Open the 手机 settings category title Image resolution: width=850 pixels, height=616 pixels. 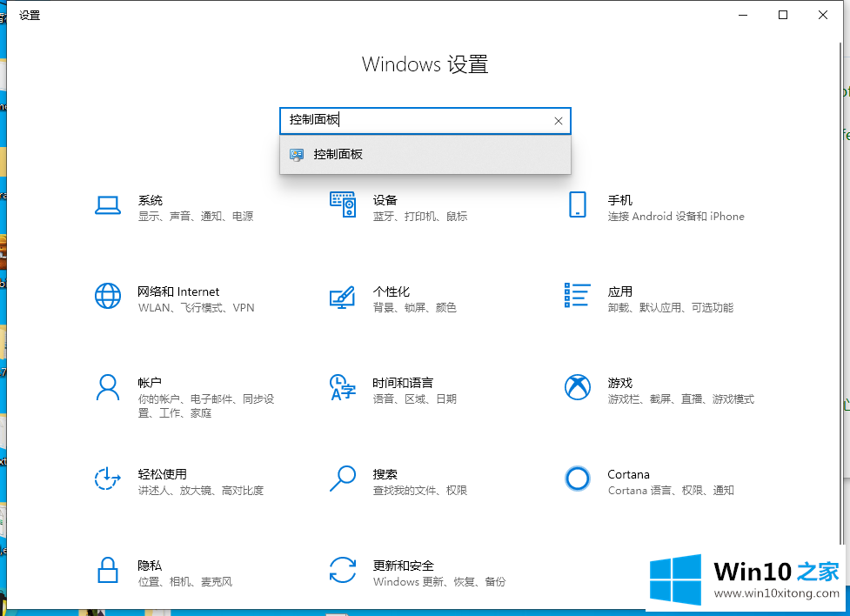click(619, 200)
